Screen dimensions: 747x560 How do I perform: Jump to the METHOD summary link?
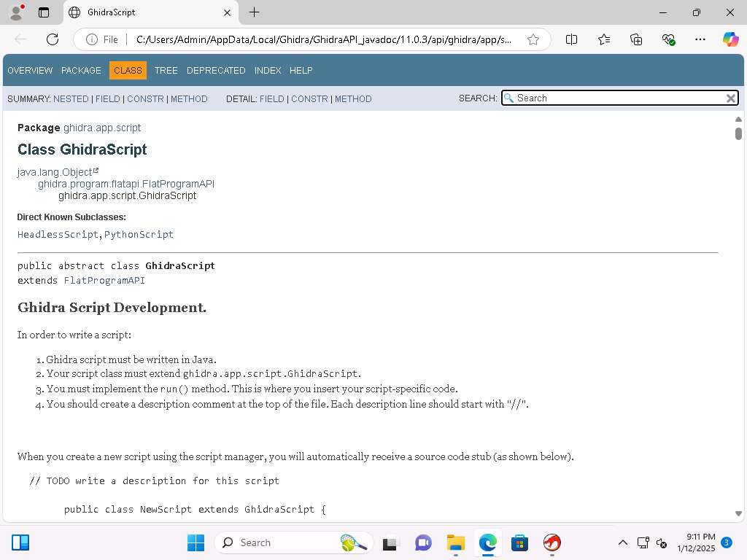pos(189,99)
